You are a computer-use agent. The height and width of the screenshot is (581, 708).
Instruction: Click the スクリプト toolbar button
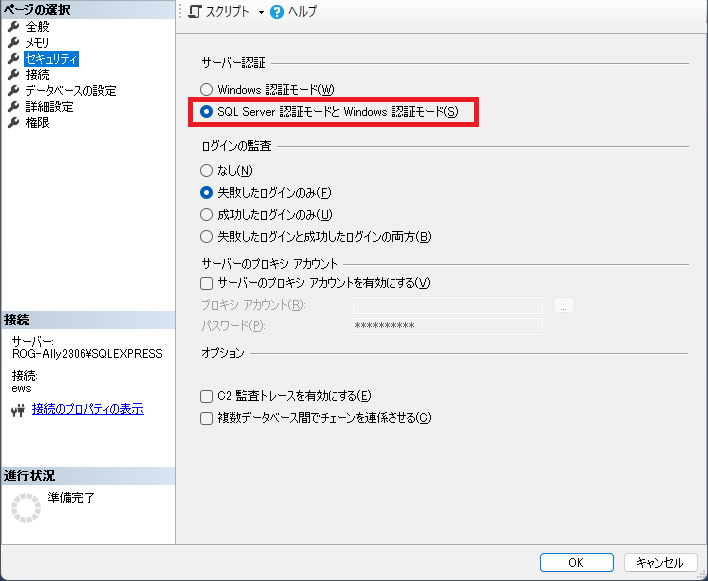(x=219, y=12)
